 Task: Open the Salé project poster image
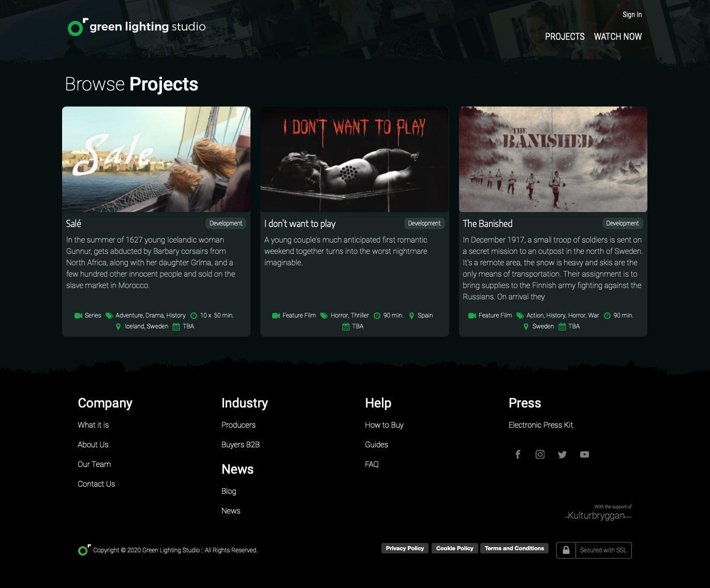(156, 159)
